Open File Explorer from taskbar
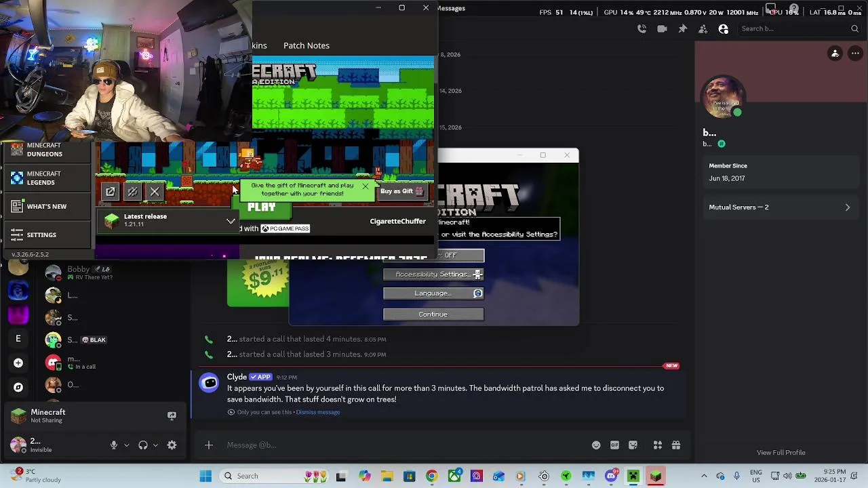868x488 pixels. pos(387,476)
